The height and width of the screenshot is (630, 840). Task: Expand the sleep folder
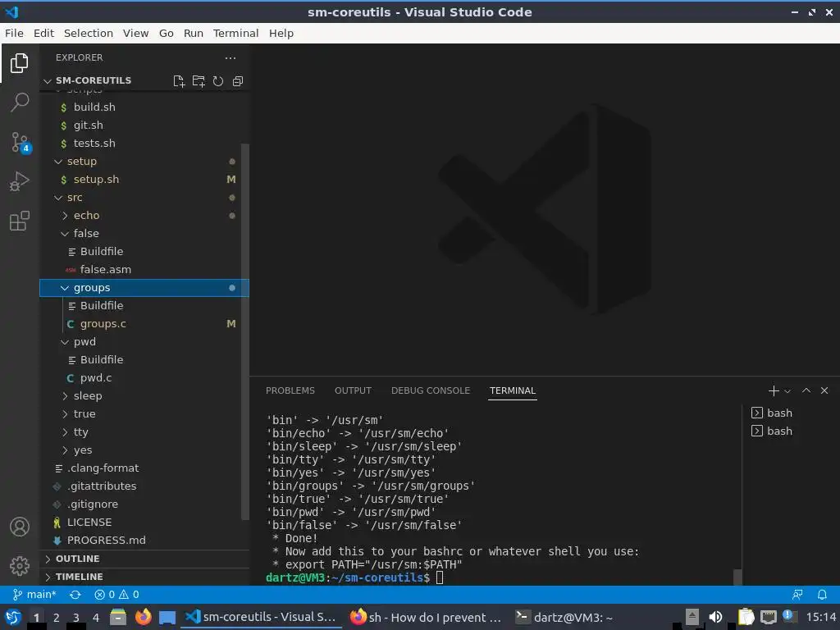(144, 396)
